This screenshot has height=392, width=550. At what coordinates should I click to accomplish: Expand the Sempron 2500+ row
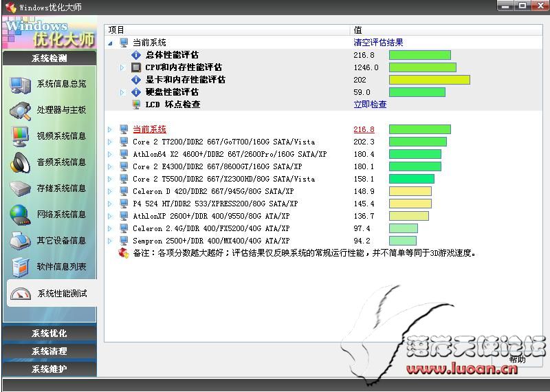pyautogui.click(x=110, y=241)
